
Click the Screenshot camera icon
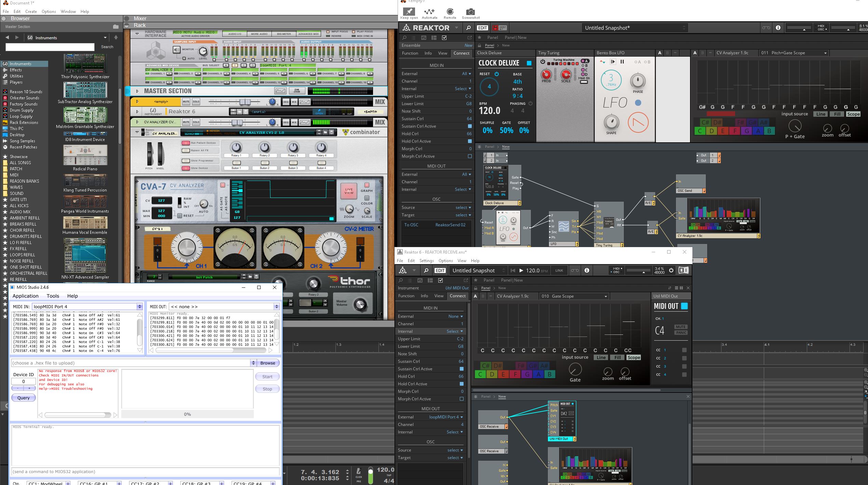(470, 11)
